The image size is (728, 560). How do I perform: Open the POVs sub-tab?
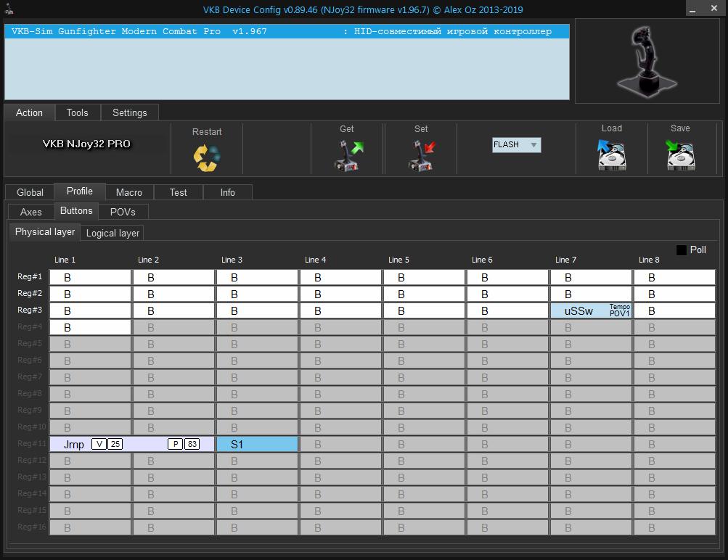click(123, 212)
